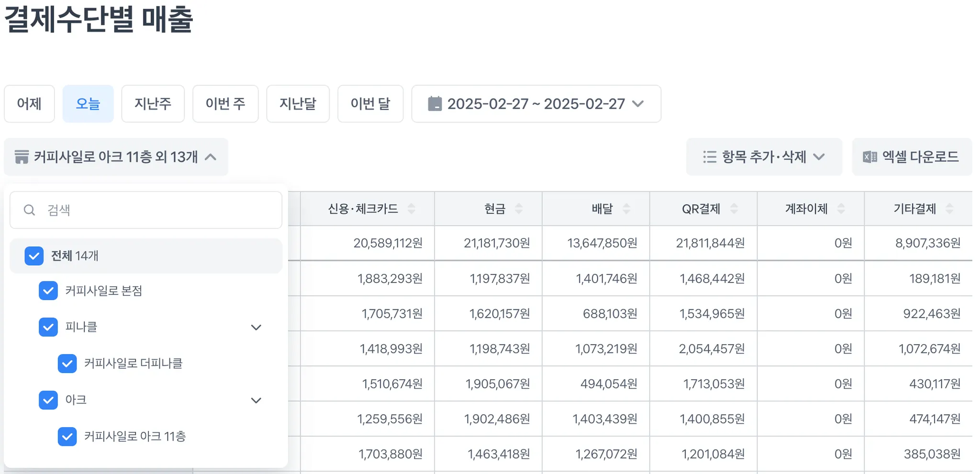Image resolution: width=980 pixels, height=474 pixels.
Task: Click the 이번 주 button
Action: (x=226, y=104)
